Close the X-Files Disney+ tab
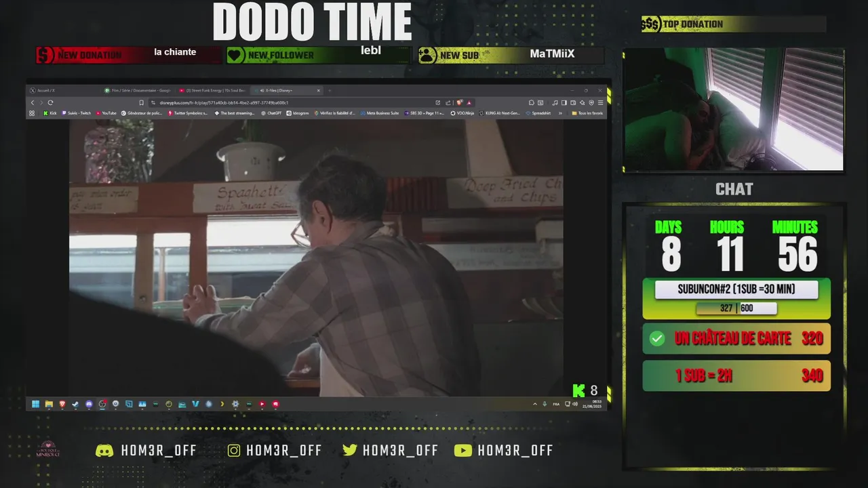 pyautogui.click(x=319, y=90)
